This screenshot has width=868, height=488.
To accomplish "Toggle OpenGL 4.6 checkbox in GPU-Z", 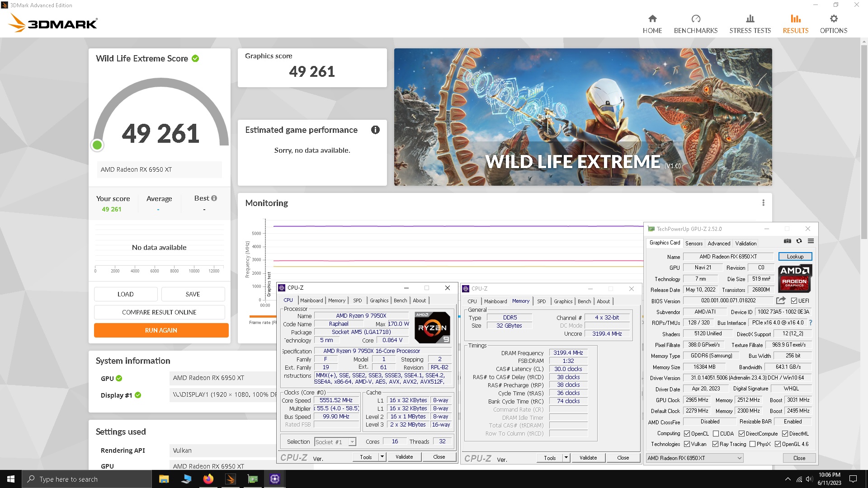I will coord(778,444).
